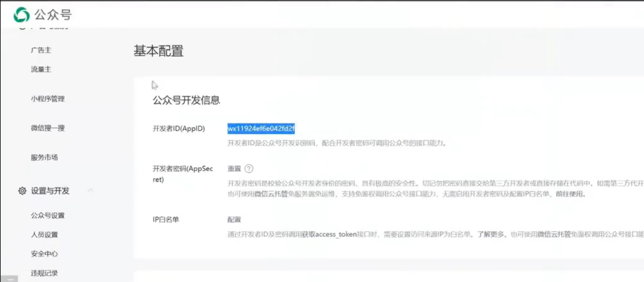Click the 开发者密码(AppSecret) label

(183, 174)
